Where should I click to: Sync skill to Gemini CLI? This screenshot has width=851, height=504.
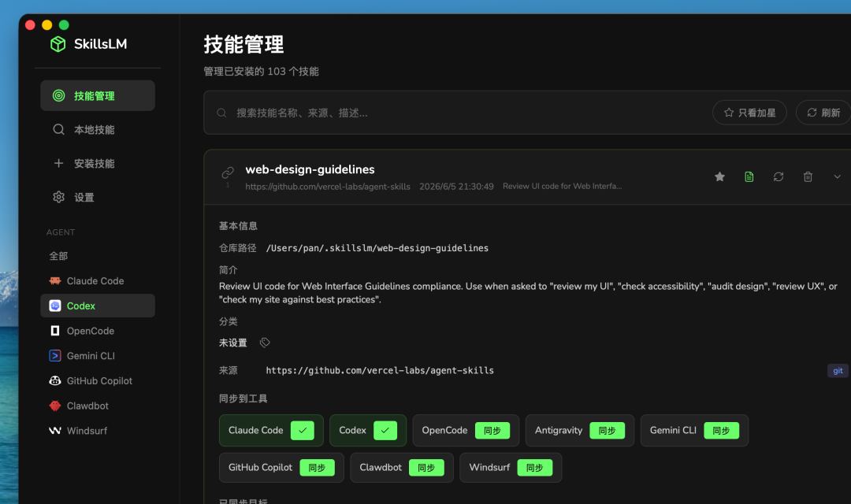pyautogui.click(x=721, y=431)
